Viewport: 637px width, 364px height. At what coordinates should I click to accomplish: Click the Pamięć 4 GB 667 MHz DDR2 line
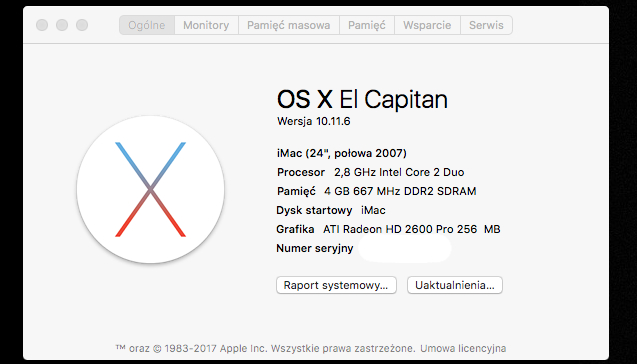[x=377, y=191]
